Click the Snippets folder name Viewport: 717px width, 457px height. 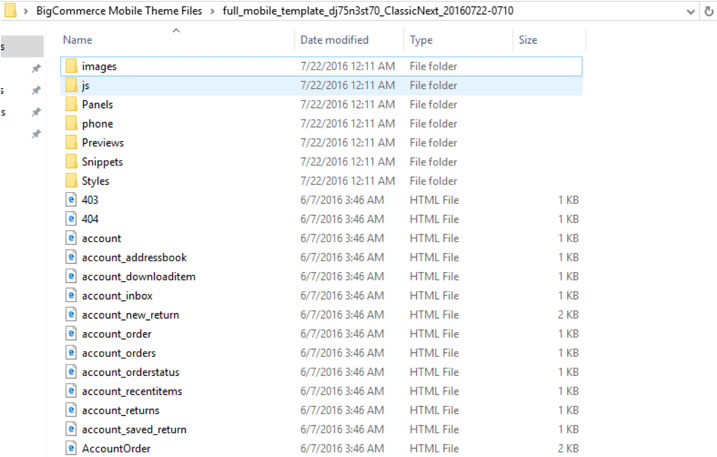[x=102, y=162]
